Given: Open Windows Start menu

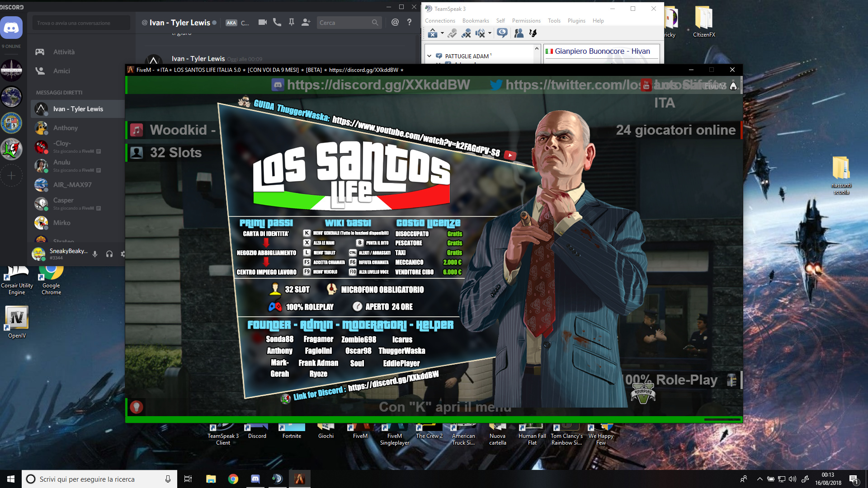Looking at the screenshot, I should 11,479.
